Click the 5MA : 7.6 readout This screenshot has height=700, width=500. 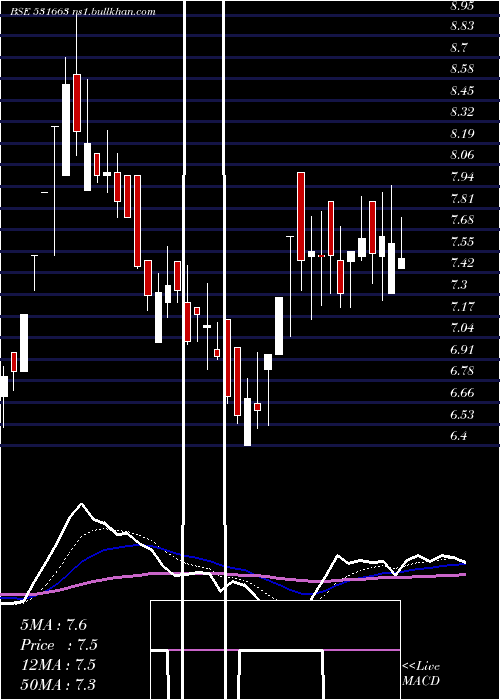click(54, 625)
